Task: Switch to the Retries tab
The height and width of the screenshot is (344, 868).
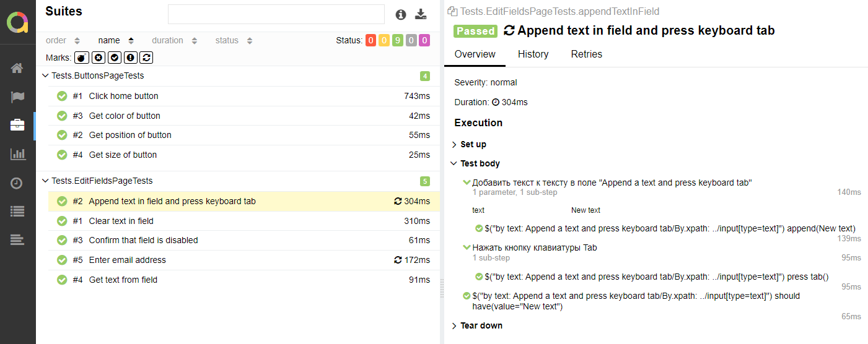Action: tap(586, 54)
